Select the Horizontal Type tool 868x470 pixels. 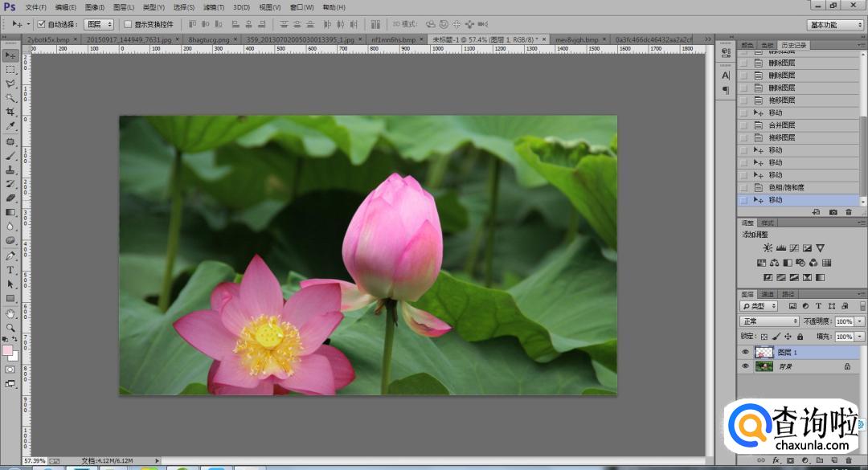pos(10,270)
